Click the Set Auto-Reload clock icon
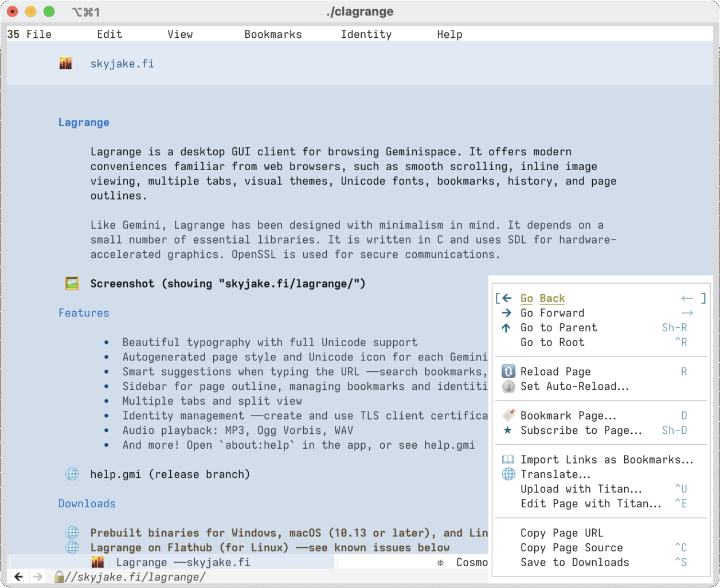This screenshot has height=588, width=720. 508,386
